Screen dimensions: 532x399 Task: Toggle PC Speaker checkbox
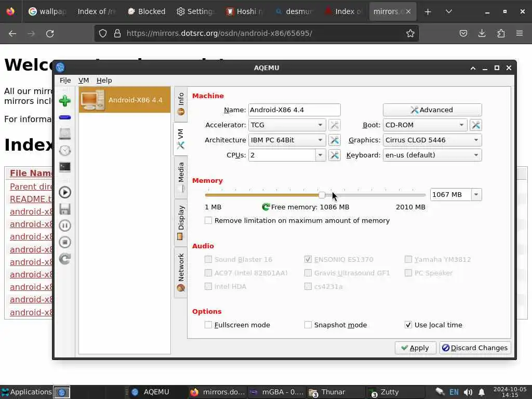tap(408, 273)
